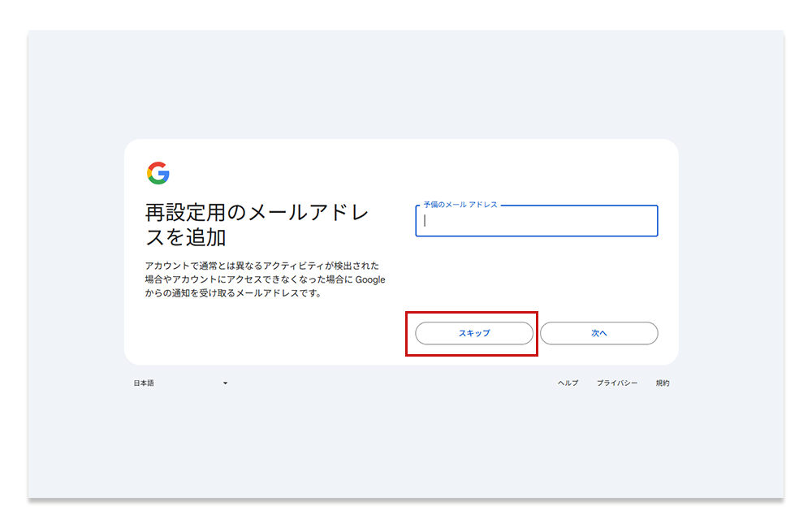Viewport: 812px width, 528px height.
Task: Focus the 予備のメールアドレス input field
Action: [537, 221]
